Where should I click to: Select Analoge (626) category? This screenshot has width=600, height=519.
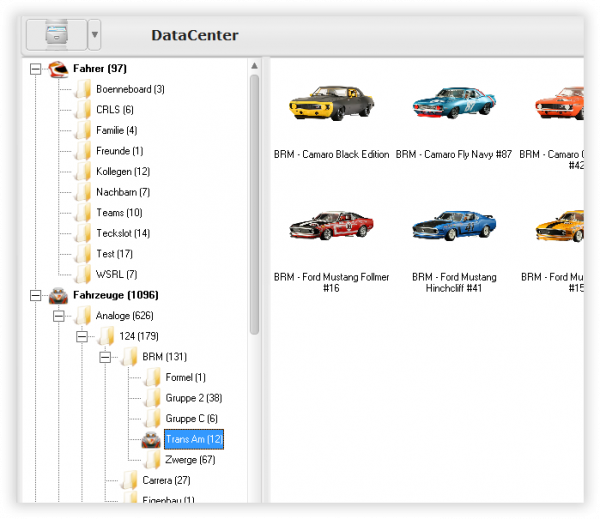124,316
